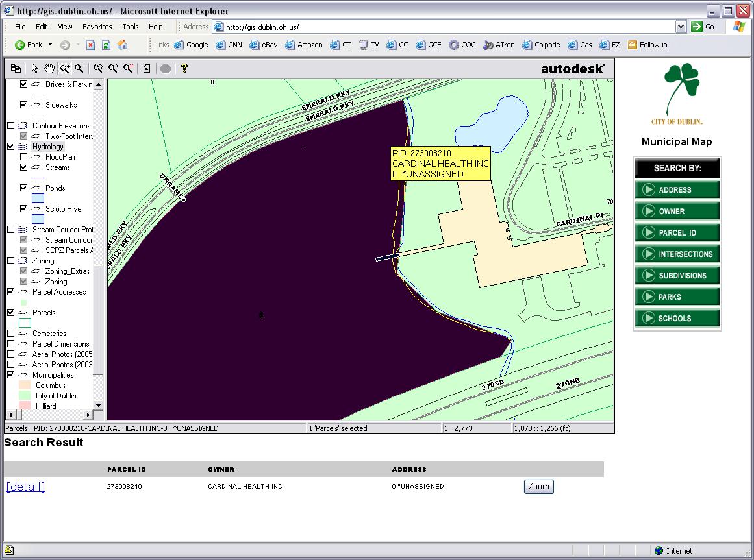Screen dimensions: 754x560
Task: Click the Ponds layer blue color swatch
Action: tap(38, 199)
